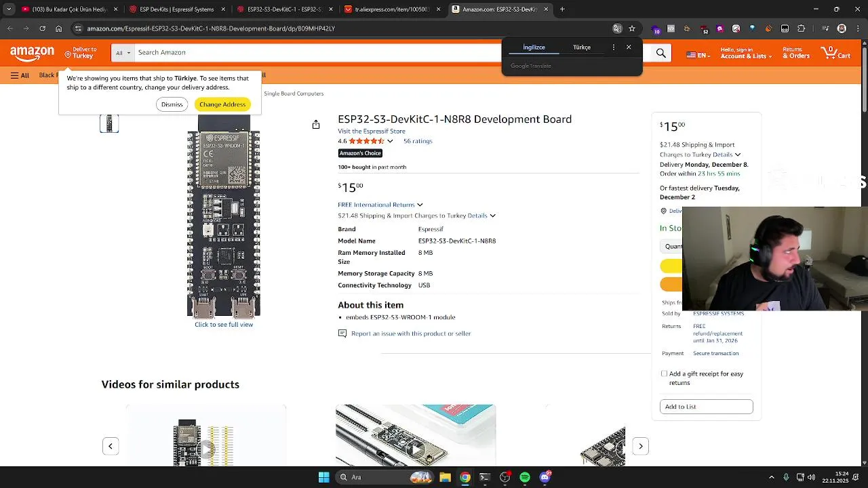Image resolution: width=868 pixels, height=488 pixels.
Task: Click the Google Translate icon in address bar
Action: (617, 28)
